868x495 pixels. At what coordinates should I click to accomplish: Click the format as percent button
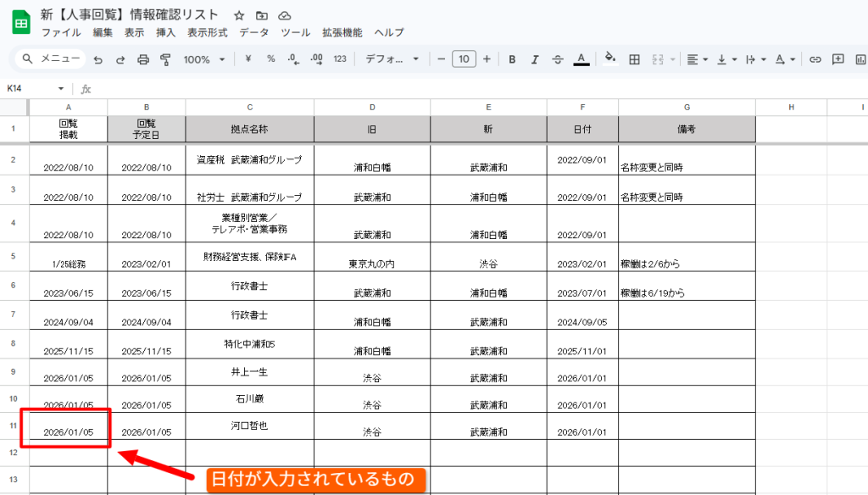pyautogui.click(x=271, y=59)
